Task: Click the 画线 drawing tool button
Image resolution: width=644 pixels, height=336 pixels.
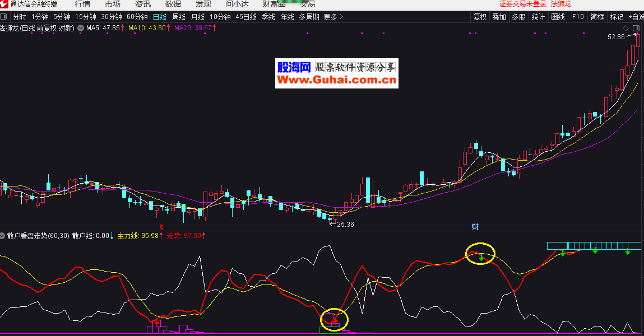Action: 558,17
